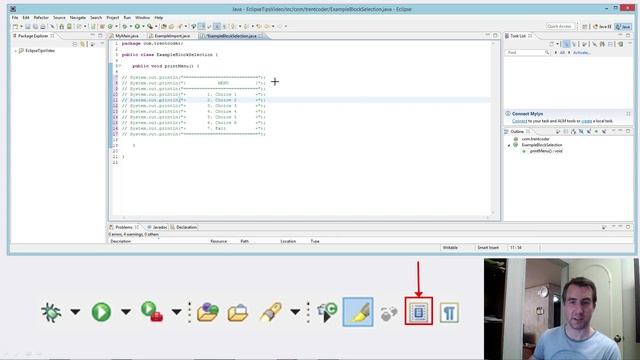Toggle Categorized presentation in Task List

566,44
